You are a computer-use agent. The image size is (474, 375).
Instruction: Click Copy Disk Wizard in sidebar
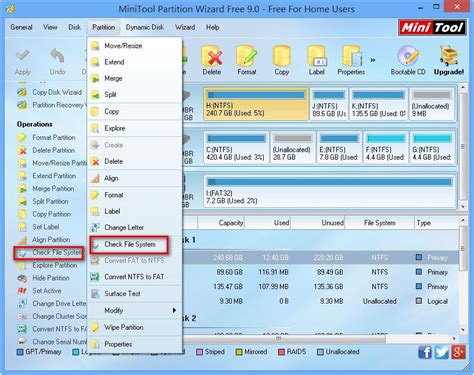click(x=57, y=92)
